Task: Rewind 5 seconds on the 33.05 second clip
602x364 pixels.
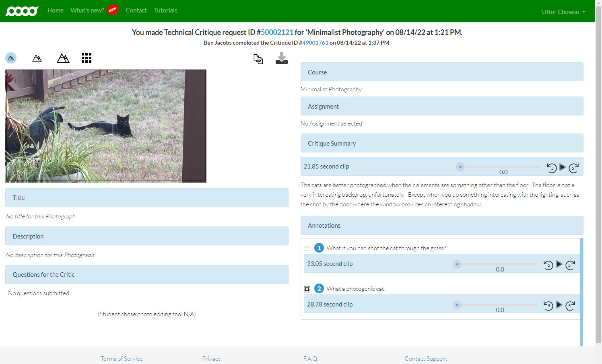Action: 548,265
